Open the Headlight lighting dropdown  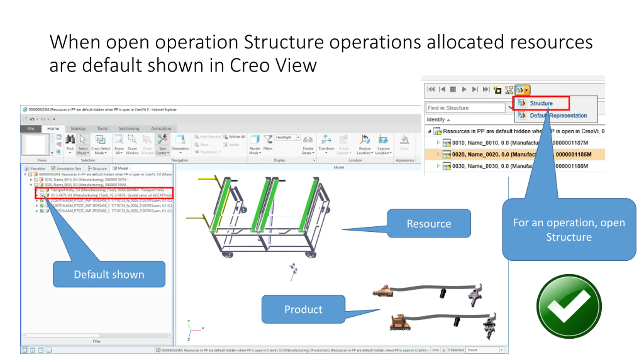pyautogui.click(x=298, y=137)
